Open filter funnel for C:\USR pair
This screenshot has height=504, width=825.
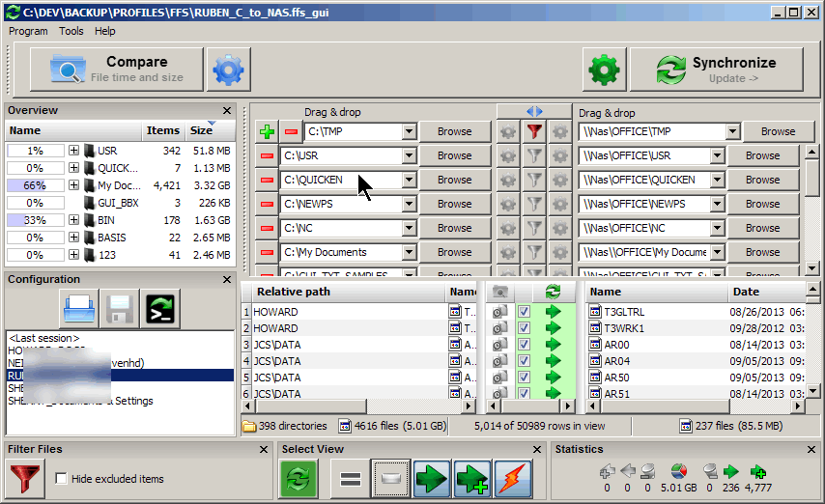(x=534, y=155)
